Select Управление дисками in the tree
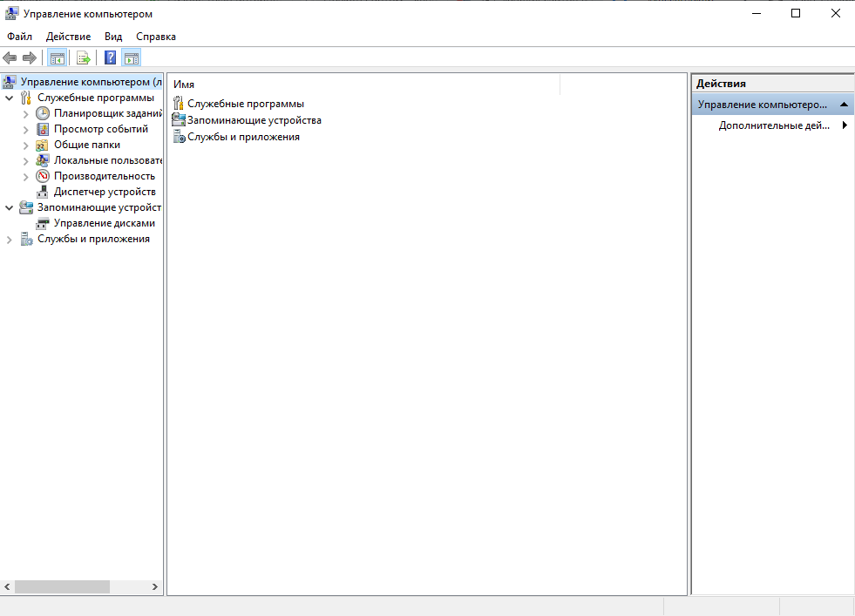The width and height of the screenshot is (855, 616). point(104,224)
